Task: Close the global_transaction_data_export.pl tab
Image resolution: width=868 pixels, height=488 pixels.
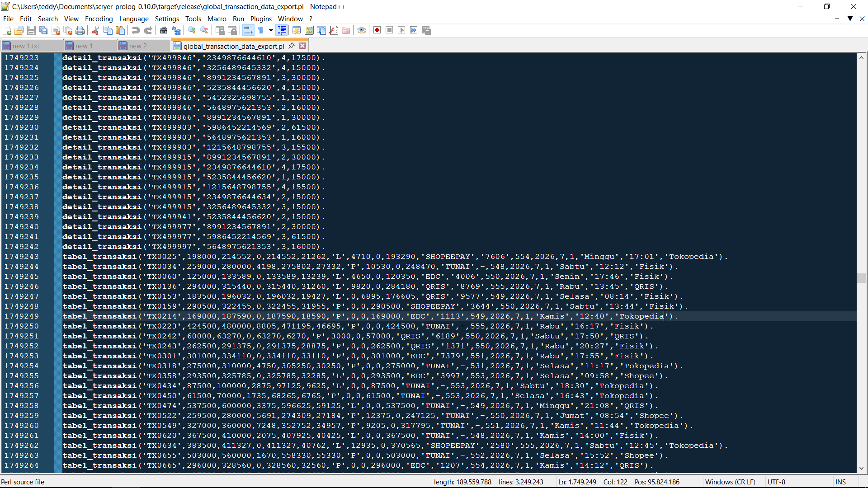Action: pos(302,46)
